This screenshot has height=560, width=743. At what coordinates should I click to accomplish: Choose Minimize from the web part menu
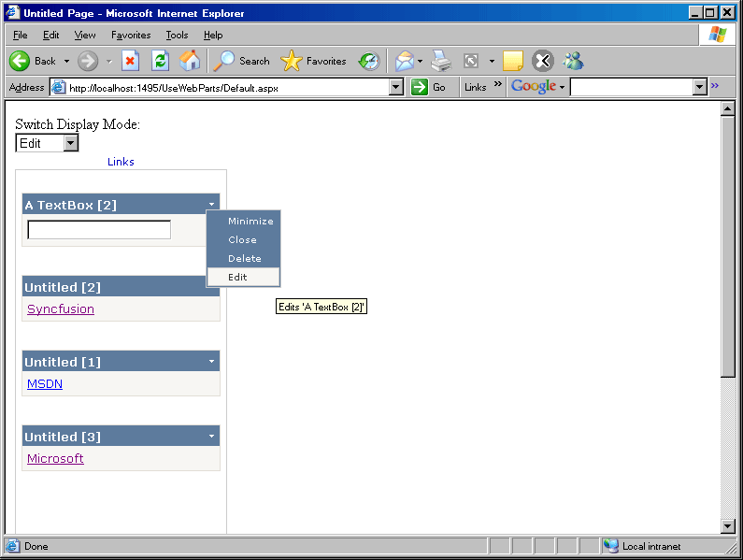pyautogui.click(x=250, y=222)
